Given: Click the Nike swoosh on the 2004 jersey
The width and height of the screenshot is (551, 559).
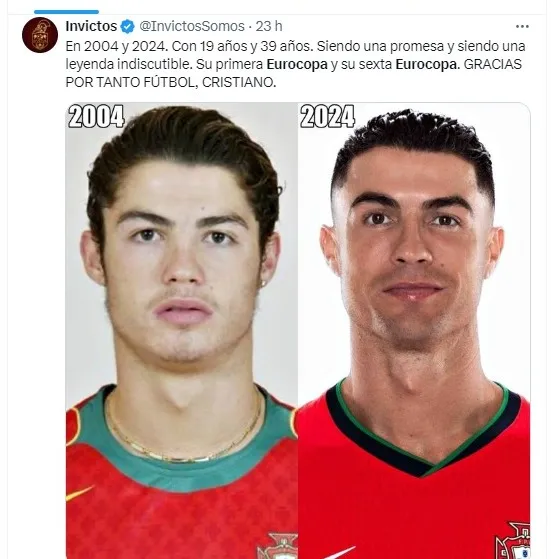Looking at the screenshot, I should (79, 493).
